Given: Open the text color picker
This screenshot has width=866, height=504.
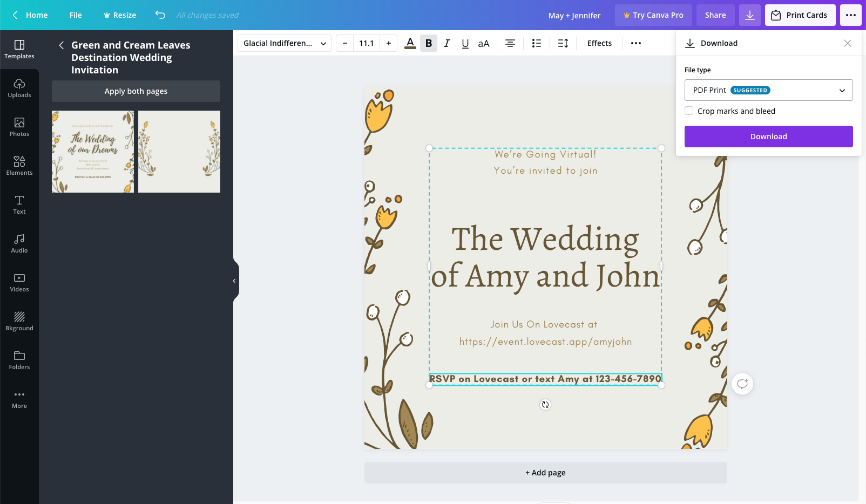Looking at the screenshot, I should pyautogui.click(x=410, y=43).
